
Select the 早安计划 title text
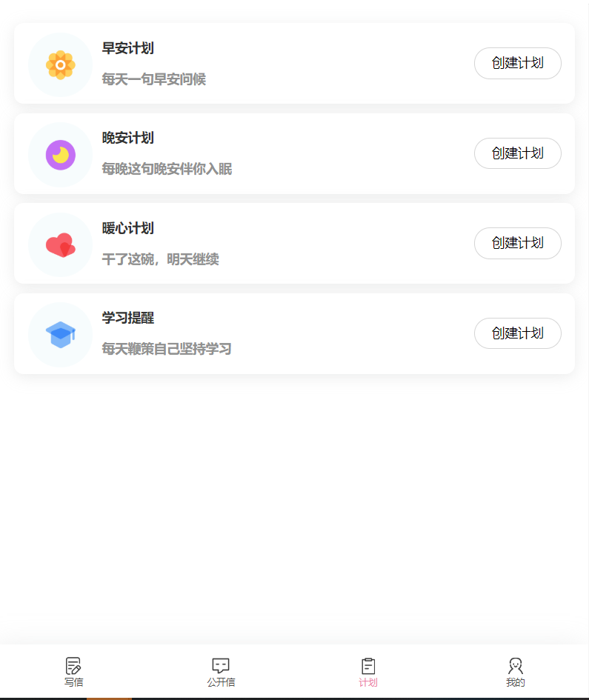point(128,48)
